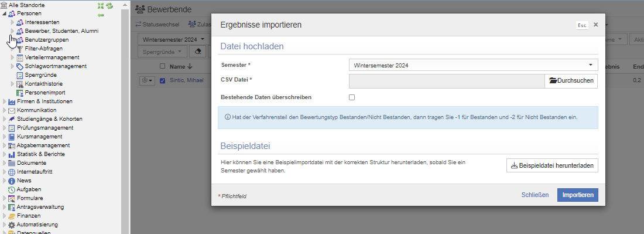Click the Kontakthistorie icon

click(x=20, y=84)
